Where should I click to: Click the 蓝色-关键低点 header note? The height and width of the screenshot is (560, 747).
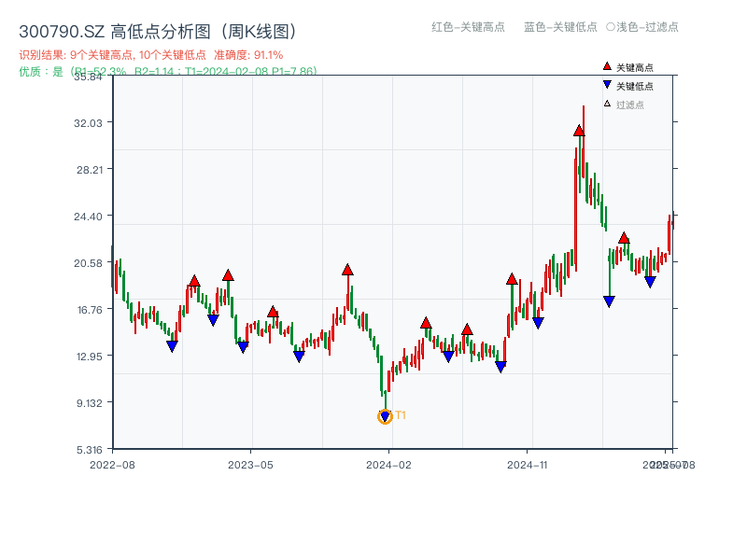coord(560,27)
